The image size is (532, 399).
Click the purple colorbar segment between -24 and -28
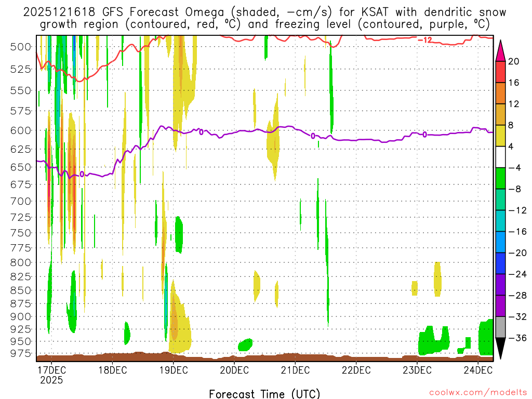pyautogui.click(x=500, y=285)
